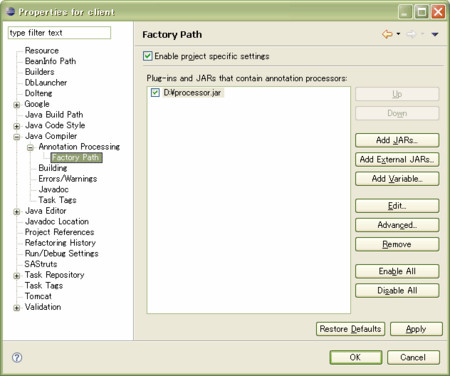Select Java Editor tree item
Viewport: 450px width, 376px height.
click(x=46, y=211)
